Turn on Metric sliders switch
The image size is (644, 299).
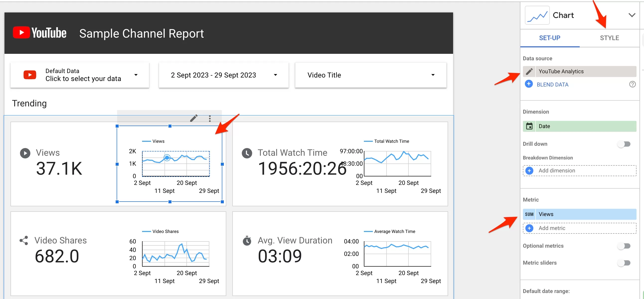coord(624,263)
